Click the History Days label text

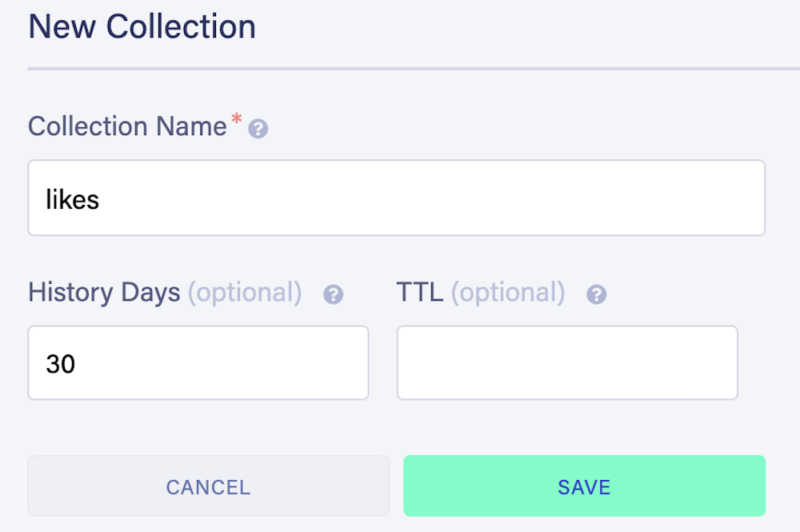[104, 293]
